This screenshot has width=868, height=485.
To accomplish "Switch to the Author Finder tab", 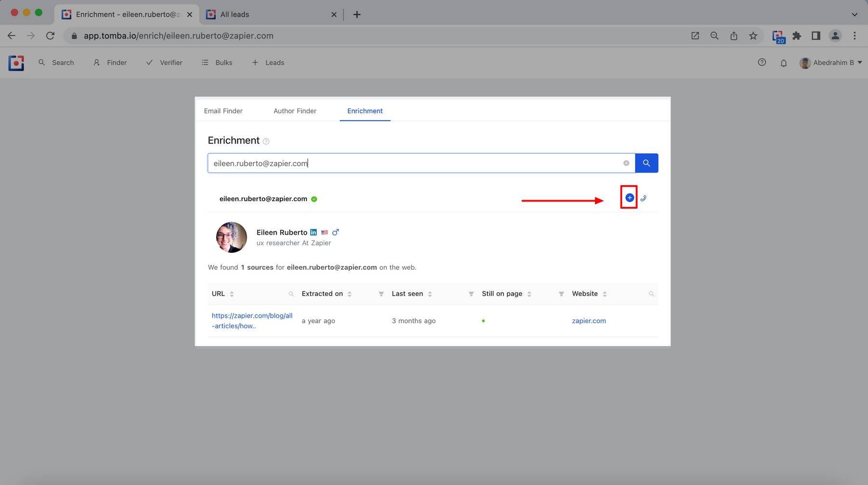I will click(295, 111).
